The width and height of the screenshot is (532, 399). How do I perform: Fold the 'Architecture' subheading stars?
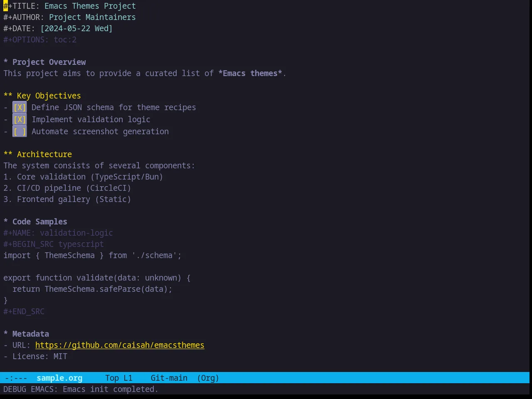coord(8,155)
